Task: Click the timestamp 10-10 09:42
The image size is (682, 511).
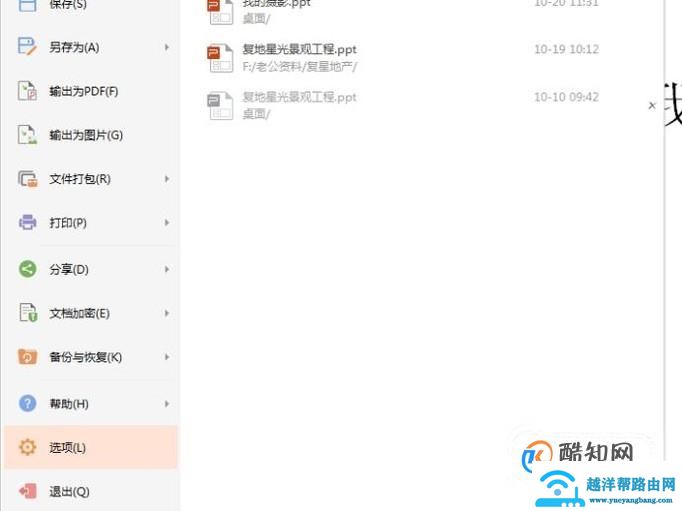Action: click(x=566, y=97)
